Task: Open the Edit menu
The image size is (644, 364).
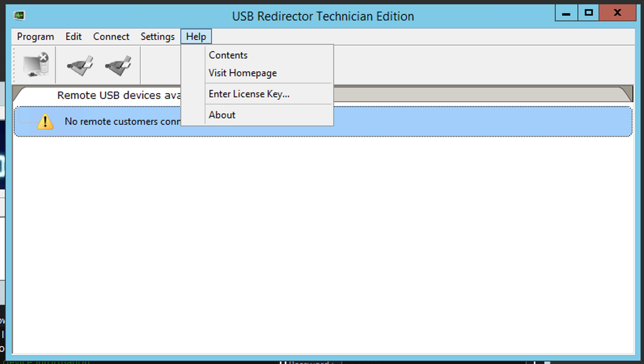Action: pyautogui.click(x=73, y=36)
